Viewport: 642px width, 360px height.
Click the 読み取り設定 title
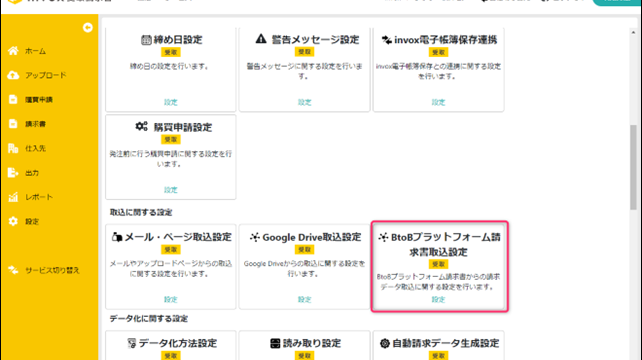click(312, 343)
